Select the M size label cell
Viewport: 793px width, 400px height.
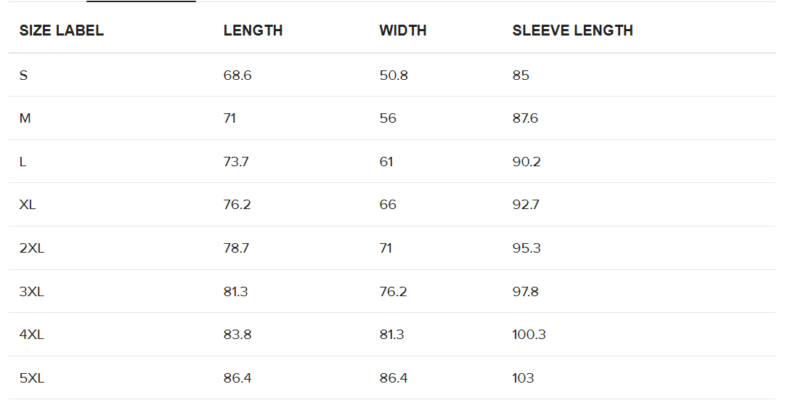[x=25, y=118]
